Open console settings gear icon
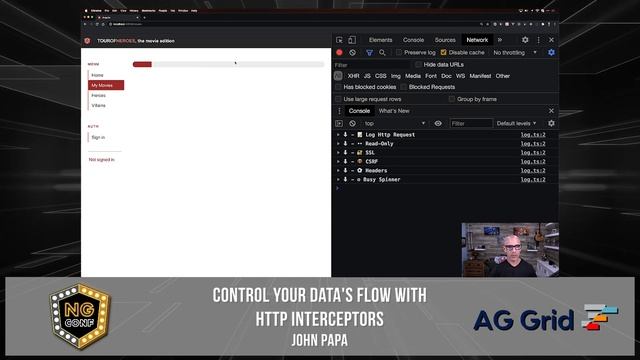 point(551,123)
